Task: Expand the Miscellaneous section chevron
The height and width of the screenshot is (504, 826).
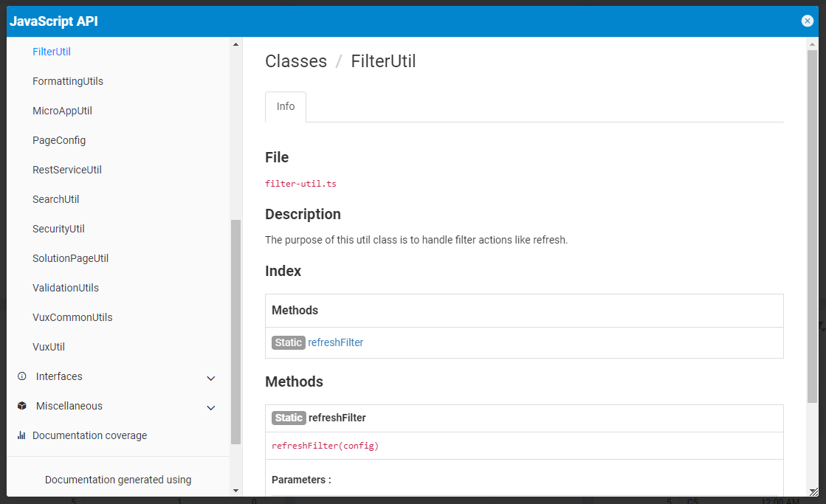Action: 211,407
